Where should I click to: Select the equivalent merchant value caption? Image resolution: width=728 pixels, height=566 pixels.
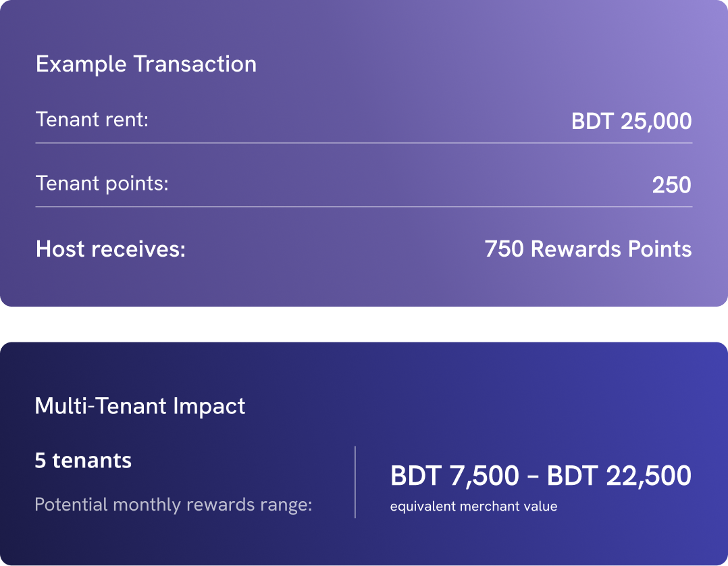tap(473, 507)
